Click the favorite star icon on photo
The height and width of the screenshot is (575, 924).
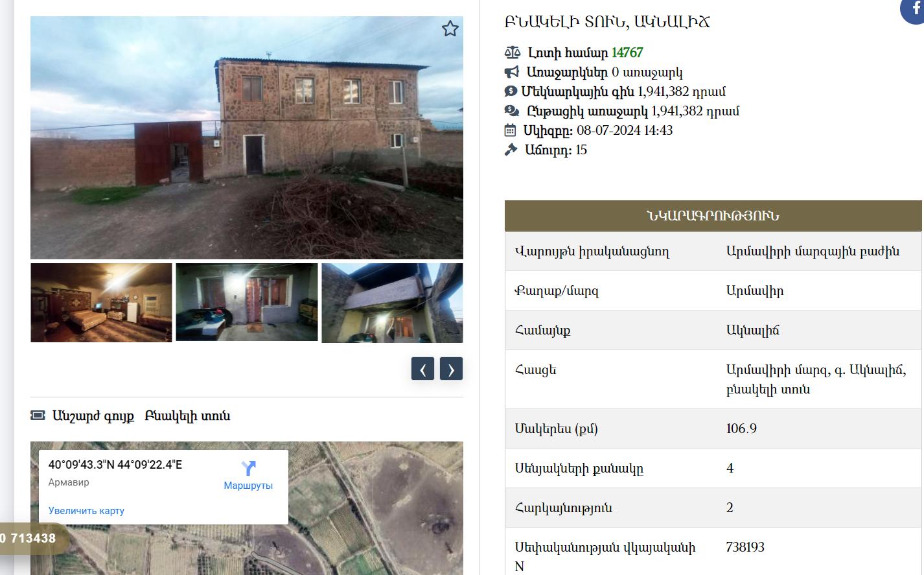[x=450, y=29]
